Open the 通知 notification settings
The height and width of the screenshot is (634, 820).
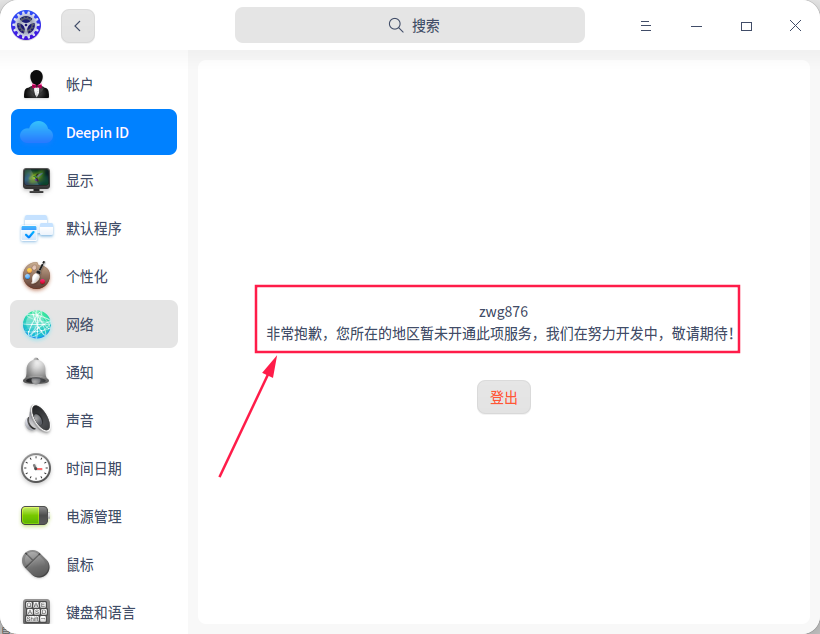[x=94, y=372]
